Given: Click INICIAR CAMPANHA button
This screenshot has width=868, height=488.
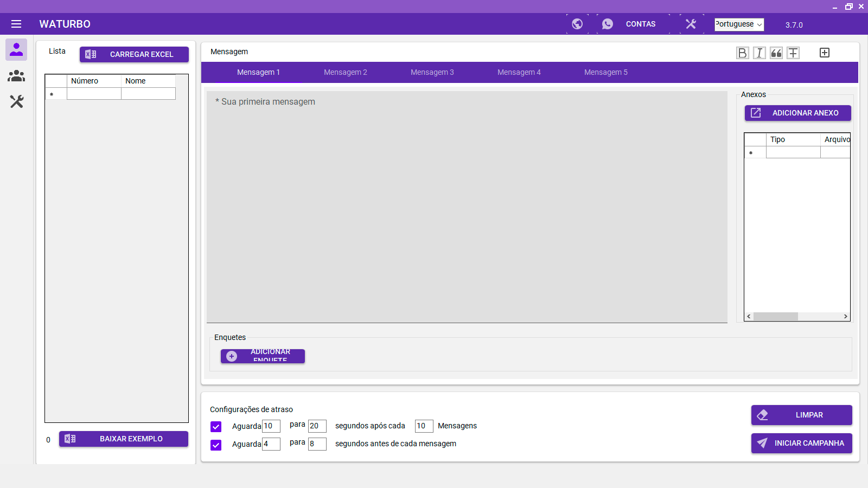Looking at the screenshot, I should tap(801, 443).
